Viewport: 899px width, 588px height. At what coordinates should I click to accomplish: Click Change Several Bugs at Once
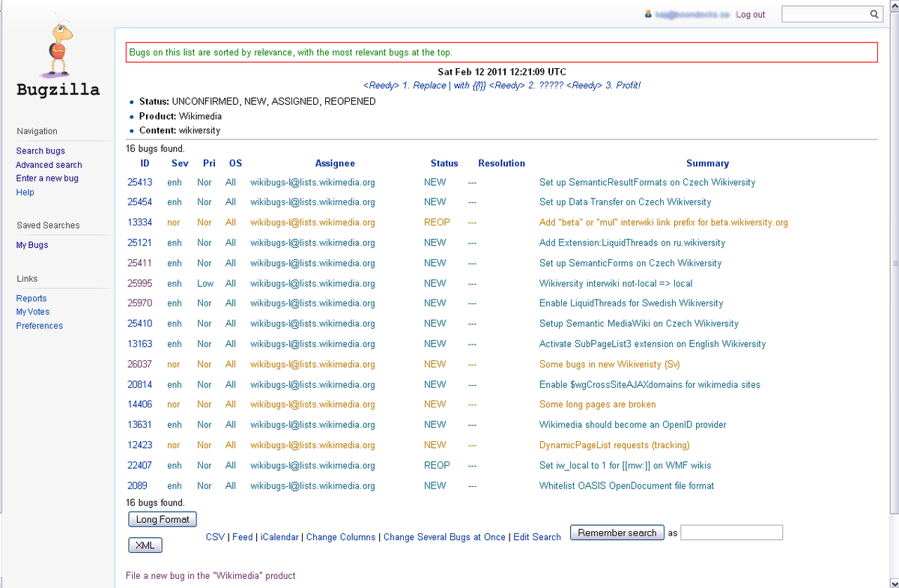pos(444,537)
